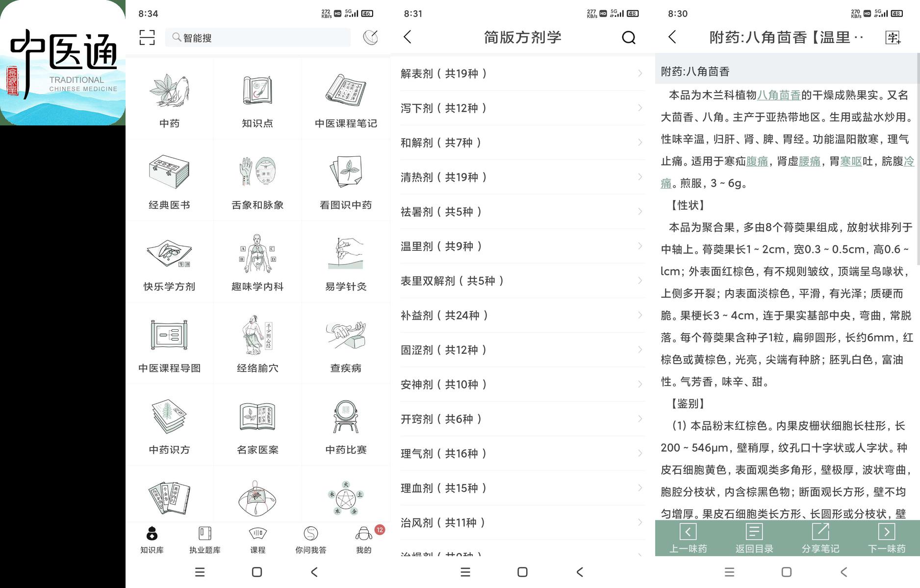Expand the 补益剂（共24种）row
Viewport: 920px width, 588px height.
tap(522, 316)
